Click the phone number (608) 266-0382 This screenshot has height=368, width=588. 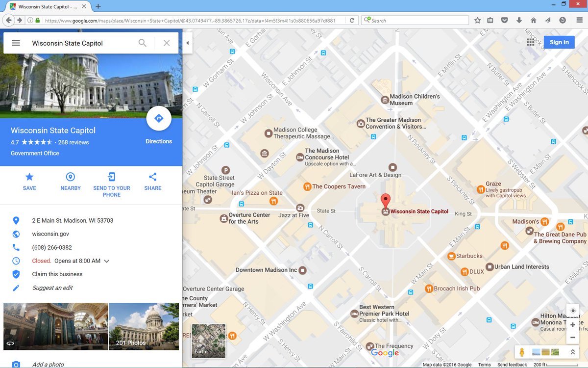pos(52,248)
